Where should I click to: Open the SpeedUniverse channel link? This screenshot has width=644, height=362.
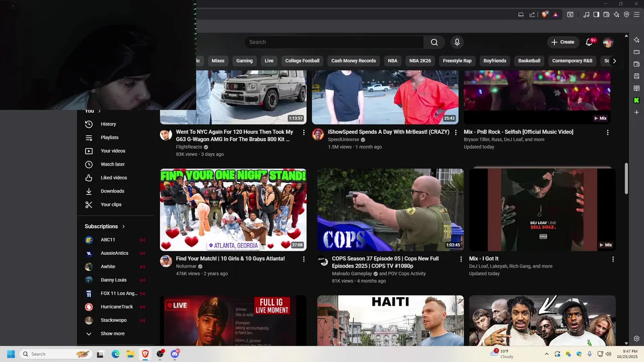click(x=344, y=140)
